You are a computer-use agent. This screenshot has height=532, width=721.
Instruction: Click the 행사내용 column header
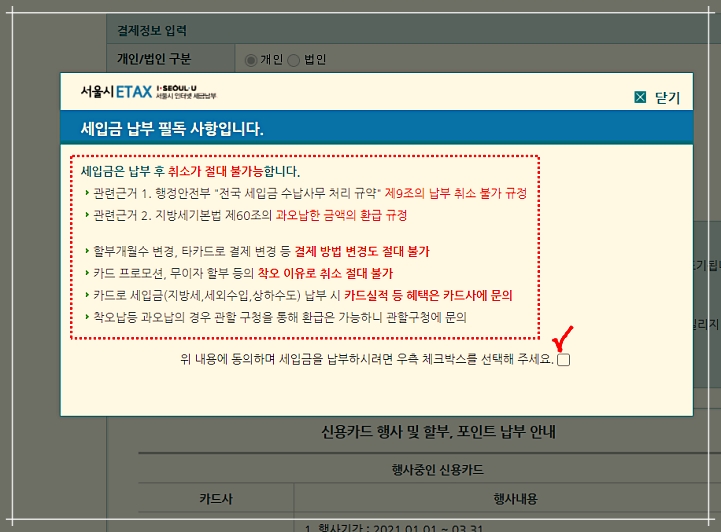click(515, 499)
